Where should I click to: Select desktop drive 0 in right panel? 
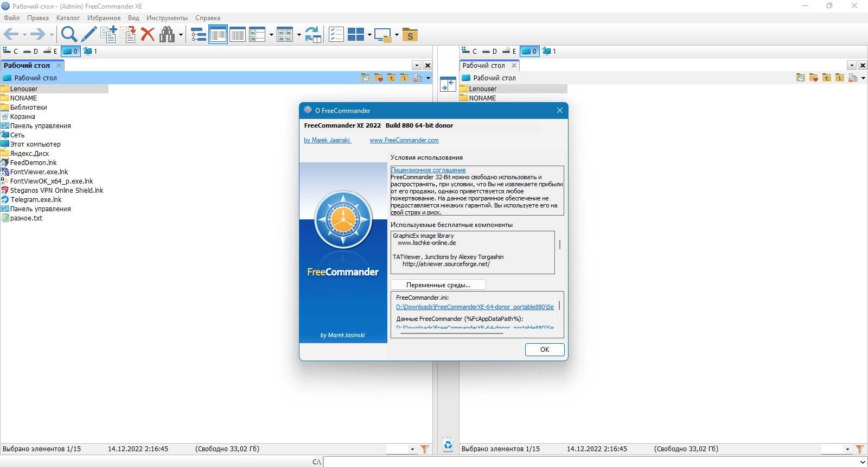(529, 51)
